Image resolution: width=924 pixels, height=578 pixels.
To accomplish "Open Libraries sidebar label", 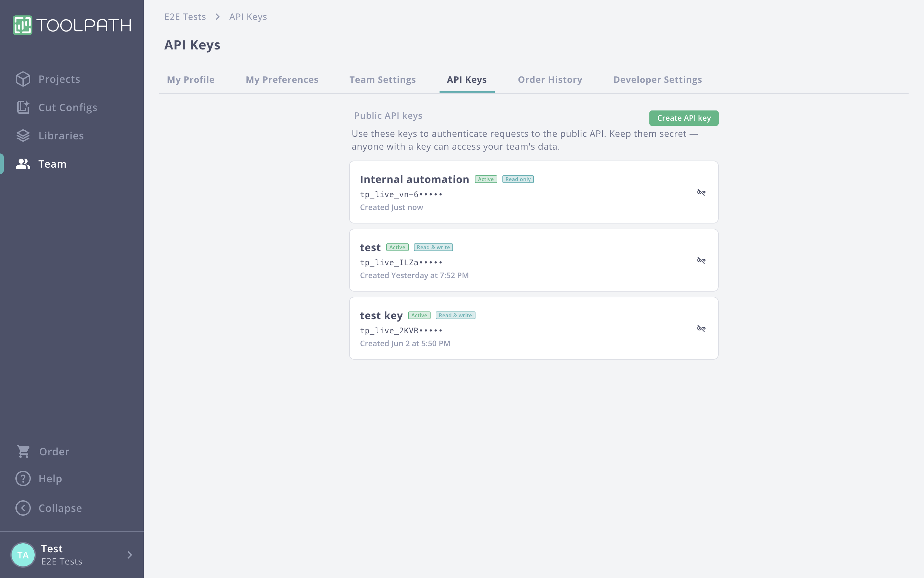I will pyautogui.click(x=61, y=136).
